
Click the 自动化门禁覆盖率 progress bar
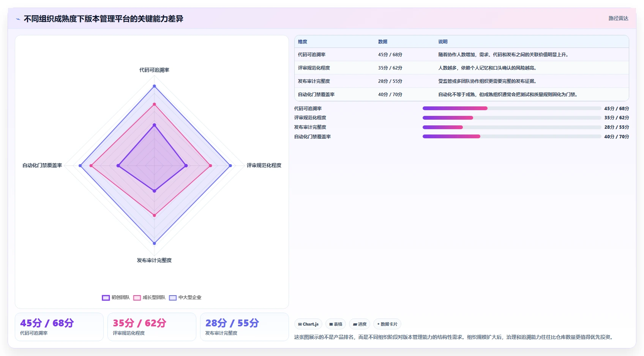coord(512,136)
